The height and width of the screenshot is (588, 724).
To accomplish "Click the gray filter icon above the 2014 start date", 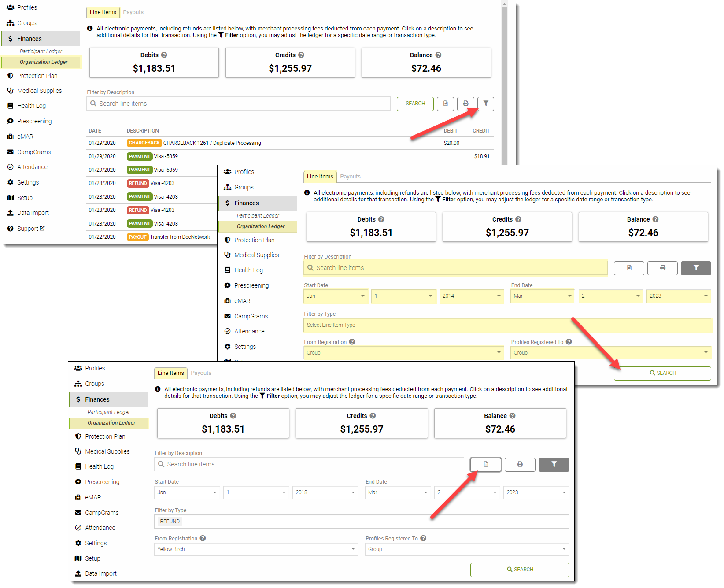I will coord(695,268).
